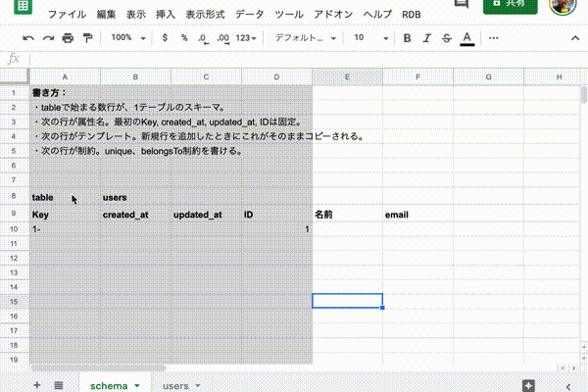Click cell containing 'table'
The image size is (588, 392).
coord(65,197)
